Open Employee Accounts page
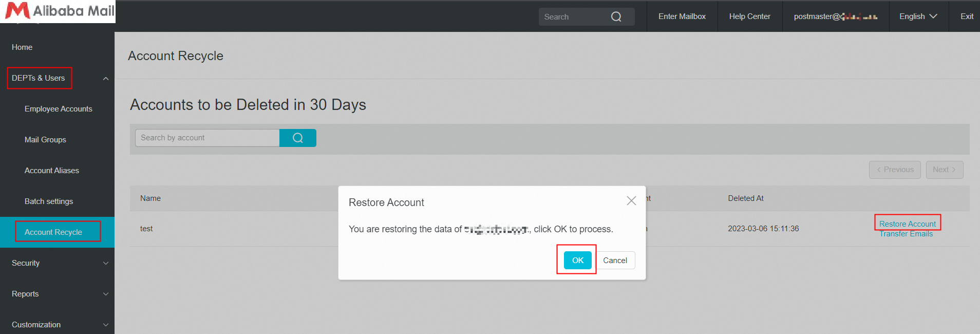Image resolution: width=980 pixels, height=334 pixels. click(58, 109)
